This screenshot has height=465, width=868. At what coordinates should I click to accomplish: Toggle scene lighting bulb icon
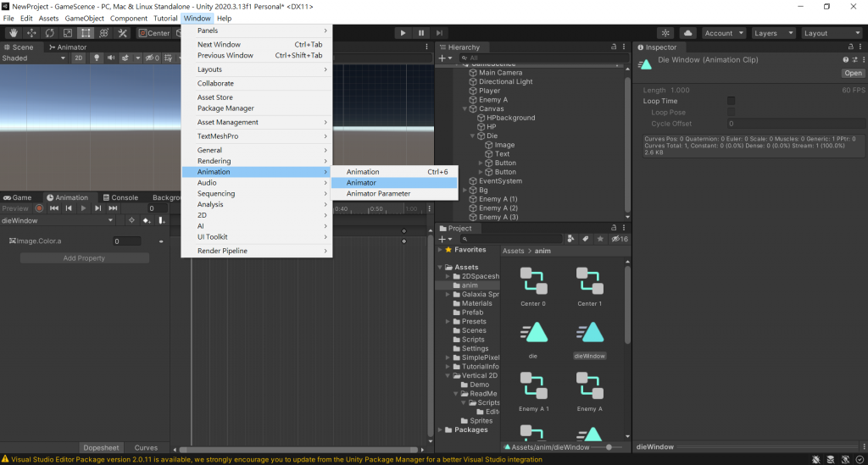tap(97, 58)
